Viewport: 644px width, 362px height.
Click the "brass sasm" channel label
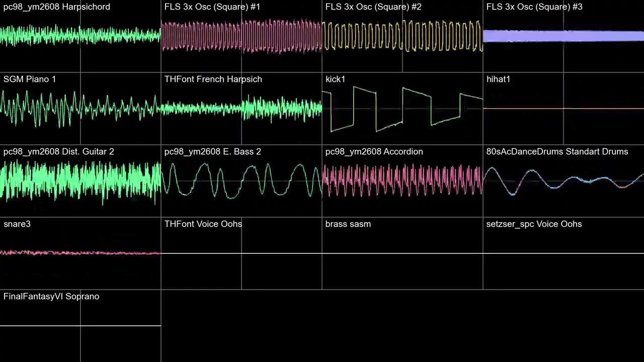point(348,224)
